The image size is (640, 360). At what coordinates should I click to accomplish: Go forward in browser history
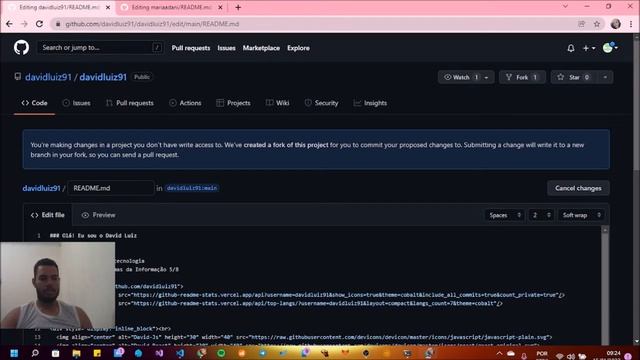coord(24,24)
